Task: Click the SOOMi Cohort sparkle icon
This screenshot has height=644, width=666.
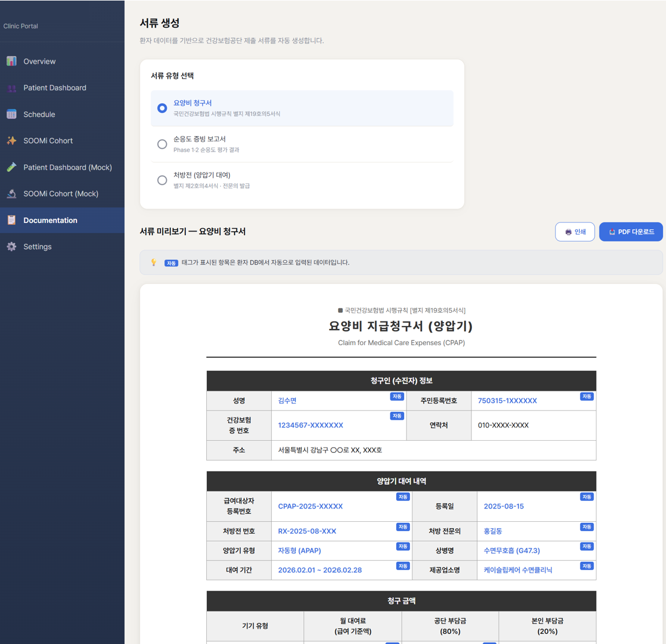Action: click(12, 141)
